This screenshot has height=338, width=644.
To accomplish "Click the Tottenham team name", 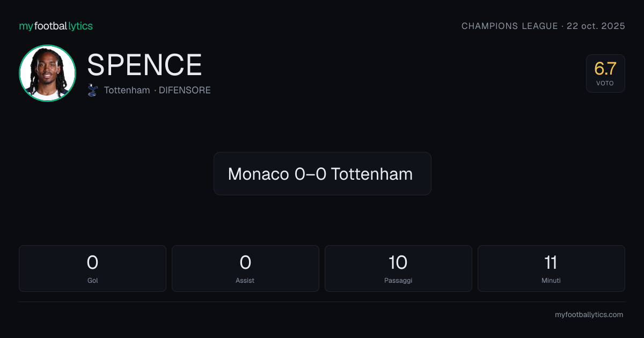I will [127, 90].
